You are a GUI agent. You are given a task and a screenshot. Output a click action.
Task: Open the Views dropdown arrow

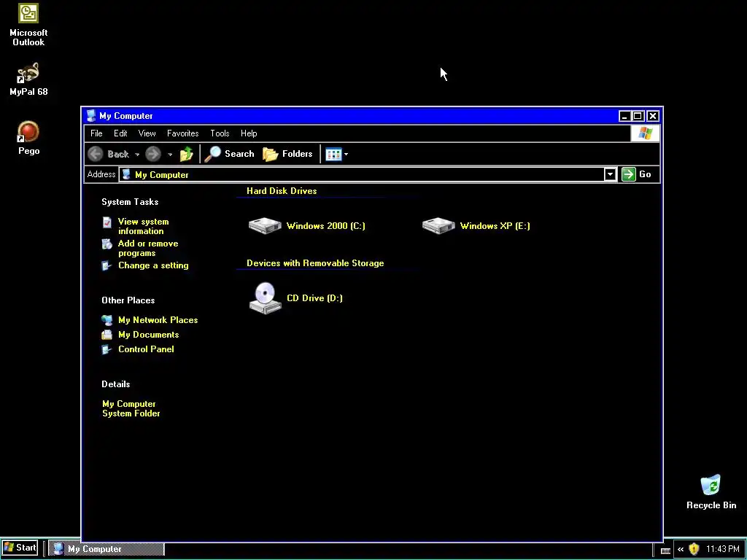coord(346,155)
